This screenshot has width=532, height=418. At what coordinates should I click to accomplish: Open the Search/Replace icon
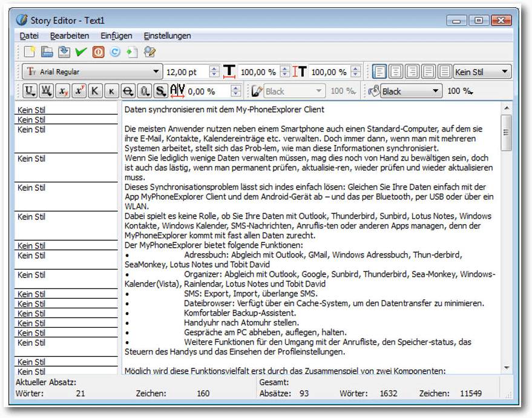(149, 51)
